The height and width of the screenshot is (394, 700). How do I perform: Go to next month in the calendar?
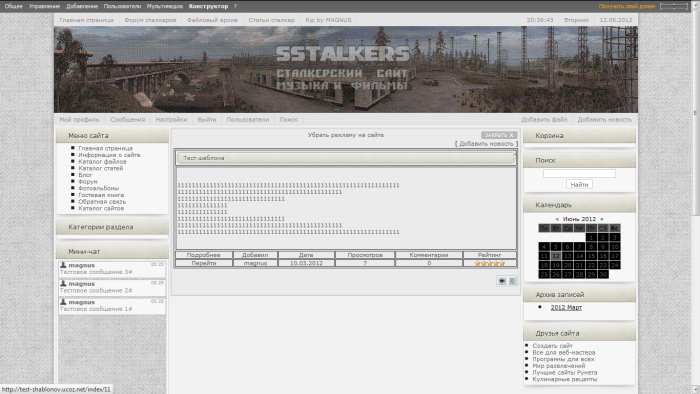[602, 219]
